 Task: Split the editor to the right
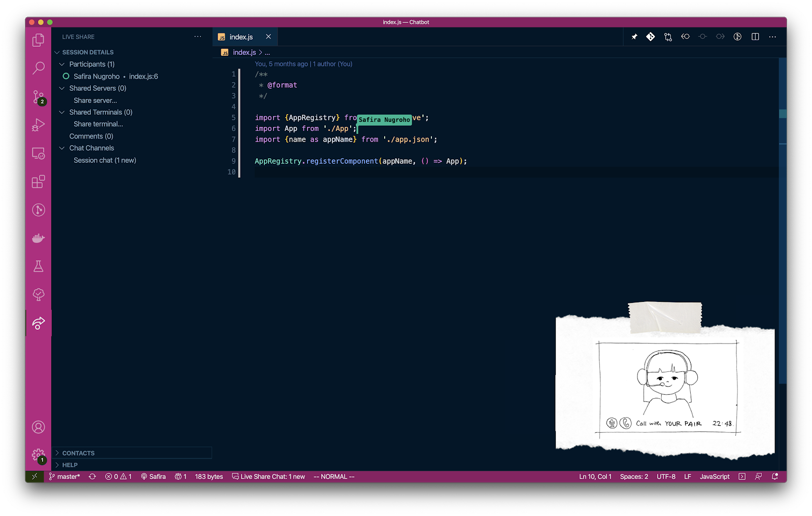[x=755, y=37]
